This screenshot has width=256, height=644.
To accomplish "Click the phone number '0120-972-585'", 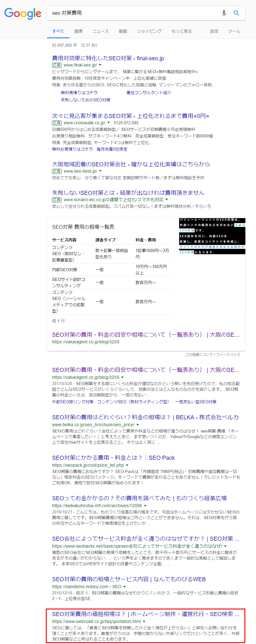I will point(126,123).
